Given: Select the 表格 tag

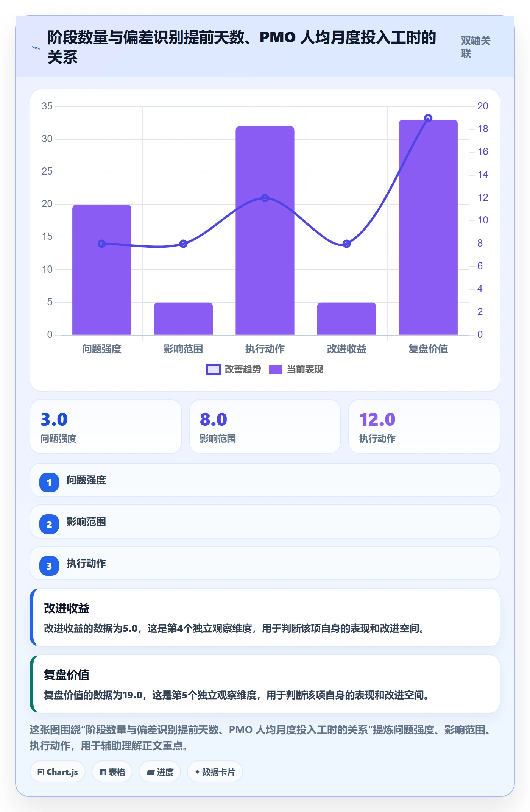Looking at the screenshot, I should [112, 772].
